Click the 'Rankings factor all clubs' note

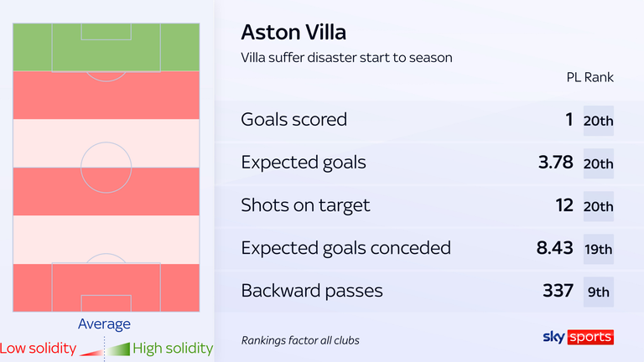tap(300, 340)
